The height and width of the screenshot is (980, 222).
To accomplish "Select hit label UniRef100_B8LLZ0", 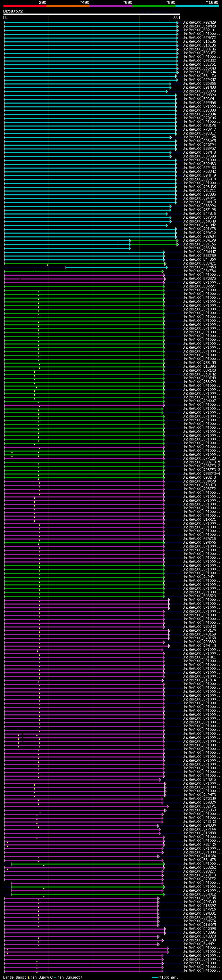I will (199, 76).
